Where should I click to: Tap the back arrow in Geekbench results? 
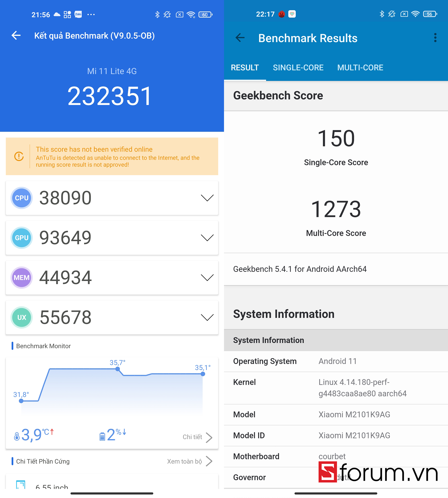click(240, 38)
